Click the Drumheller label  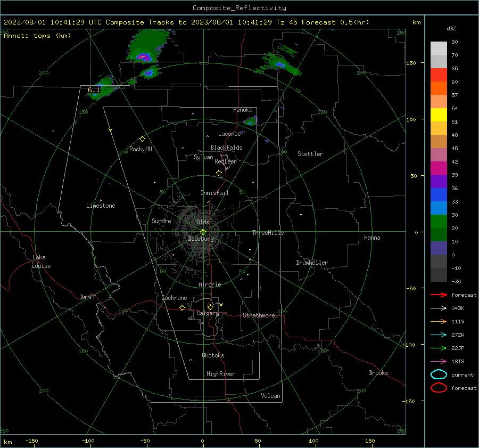click(x=312, y=263)
